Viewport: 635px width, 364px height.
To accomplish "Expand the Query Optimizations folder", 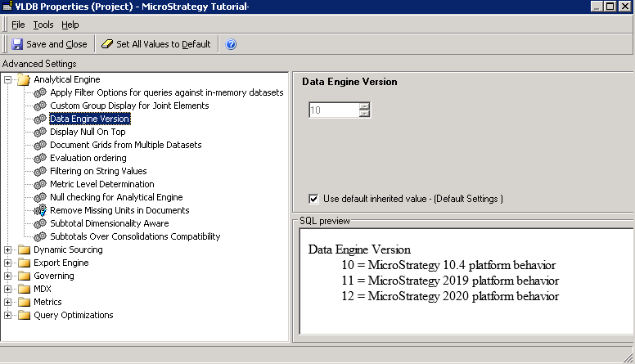I will click(x=7, y=315).
